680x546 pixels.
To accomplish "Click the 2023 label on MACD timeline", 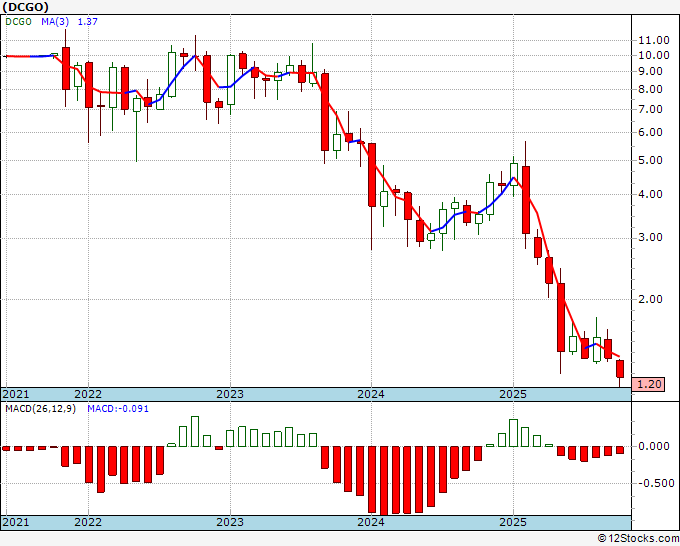I will 230,522.
